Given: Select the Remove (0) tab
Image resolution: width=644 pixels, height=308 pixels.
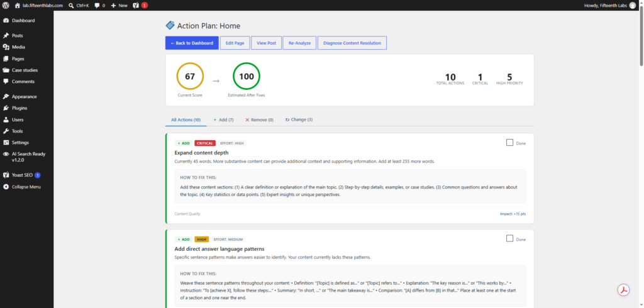Looking at the screenshot, I should (x=259, y=120).
